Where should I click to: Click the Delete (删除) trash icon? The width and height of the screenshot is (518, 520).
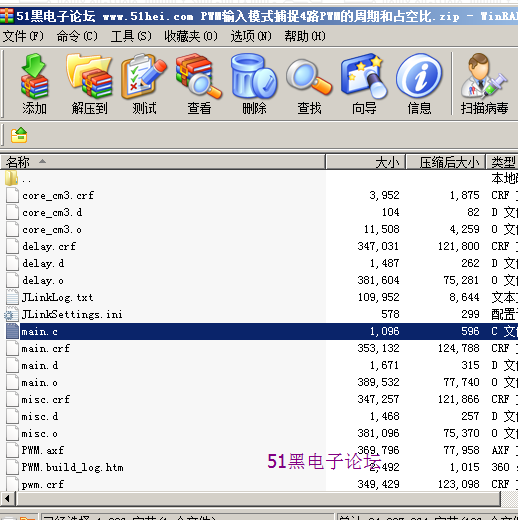[x=254, y=76]
